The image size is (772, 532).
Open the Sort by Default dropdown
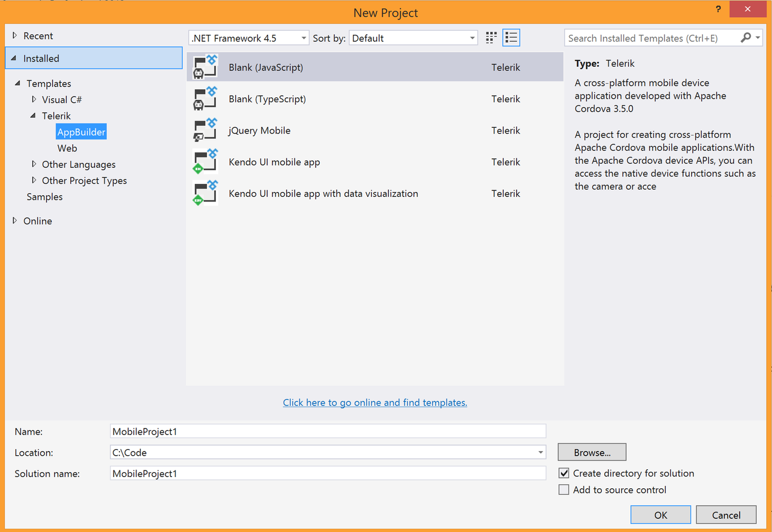(x=413, y=38)
